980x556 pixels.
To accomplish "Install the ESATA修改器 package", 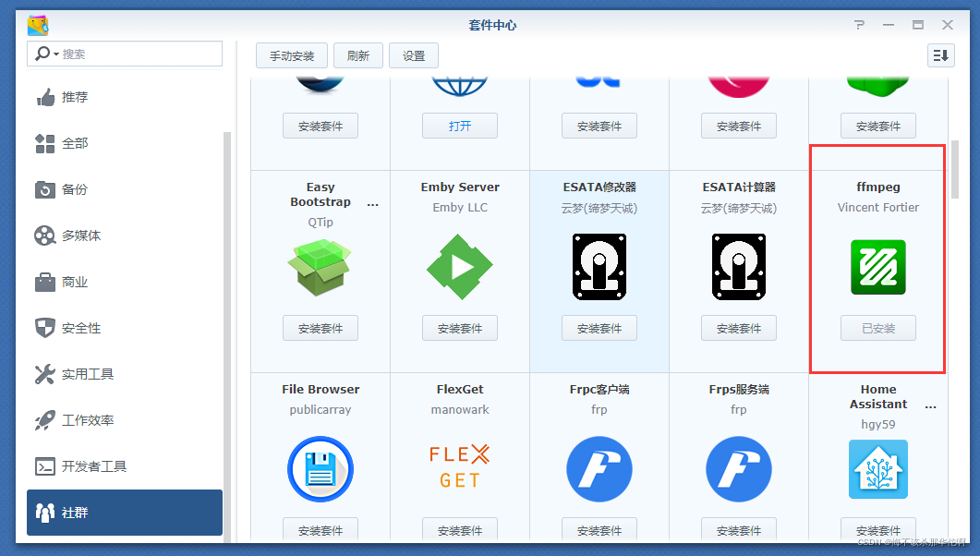I will 599,328.
